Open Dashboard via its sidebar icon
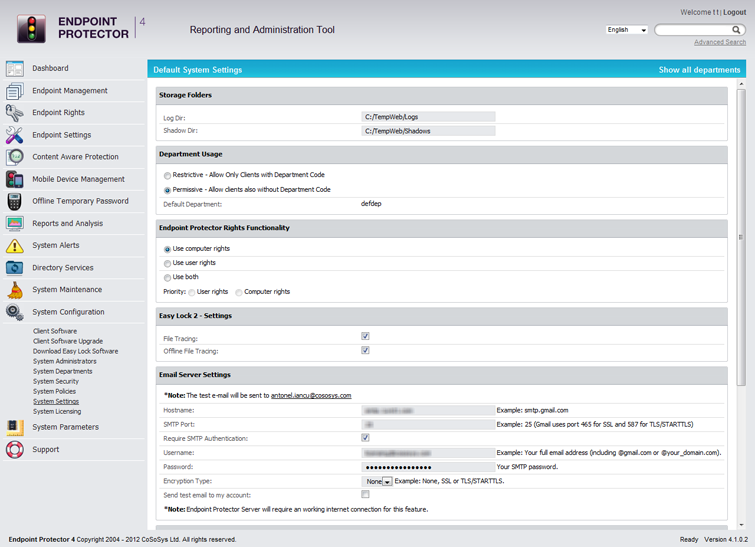The image size is (755, 547). 14,68
